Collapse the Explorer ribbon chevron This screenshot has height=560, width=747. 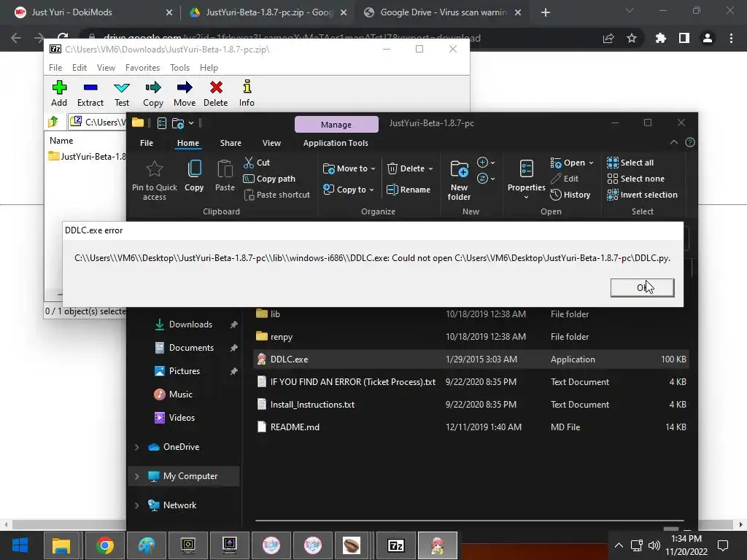(673, 142)
